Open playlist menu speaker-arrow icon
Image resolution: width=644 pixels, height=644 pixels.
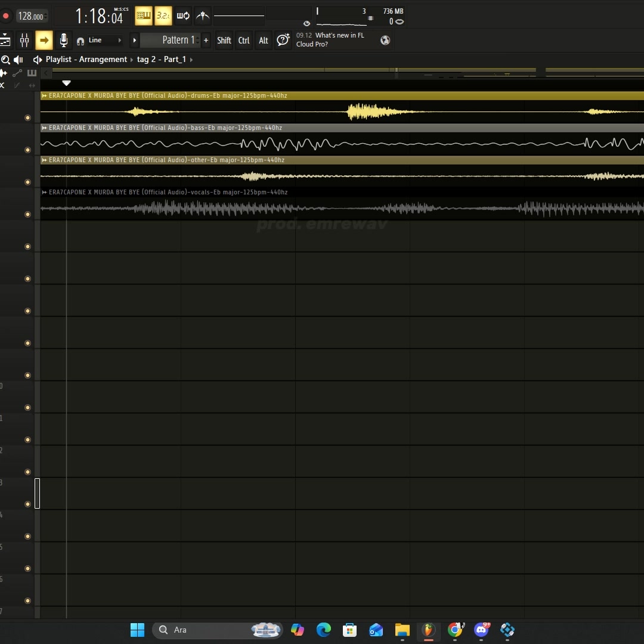tap(38, 60)
